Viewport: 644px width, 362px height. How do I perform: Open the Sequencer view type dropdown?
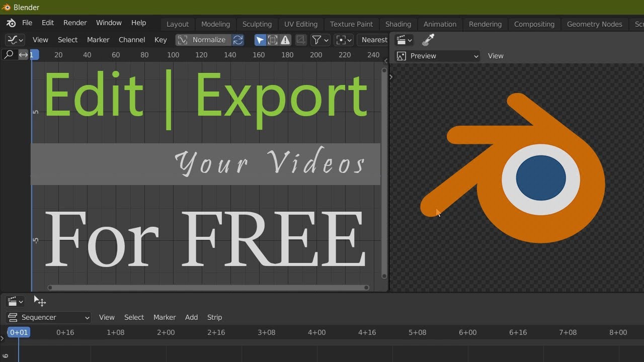pos(48,317)
